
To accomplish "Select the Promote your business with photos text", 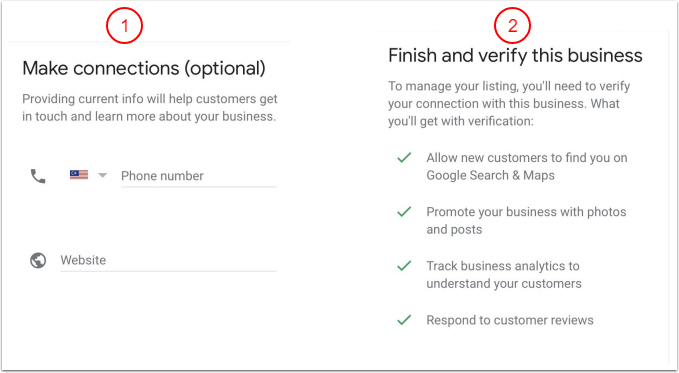I will (x=526, y=221).
